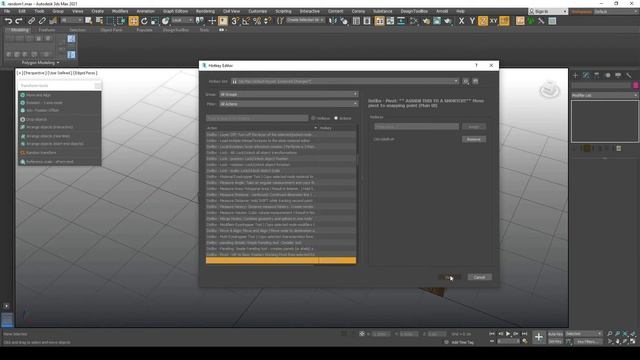
Task: Toggle Spinner Snap icon
Action: point(268,21)
